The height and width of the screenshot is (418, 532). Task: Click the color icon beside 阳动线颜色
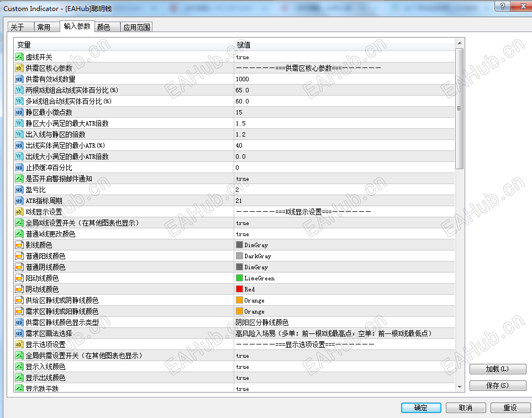point(19,278)
